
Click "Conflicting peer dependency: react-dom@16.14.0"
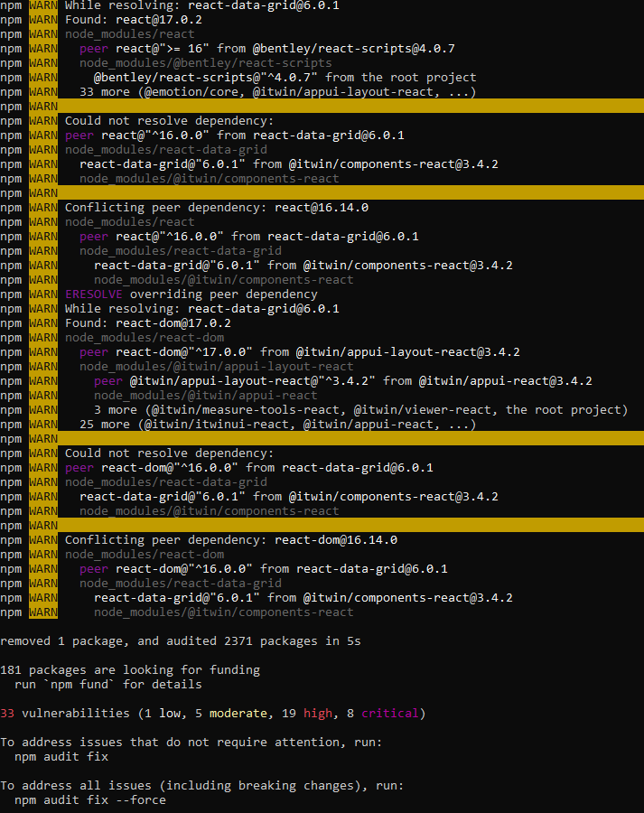(x=230, y=540)
